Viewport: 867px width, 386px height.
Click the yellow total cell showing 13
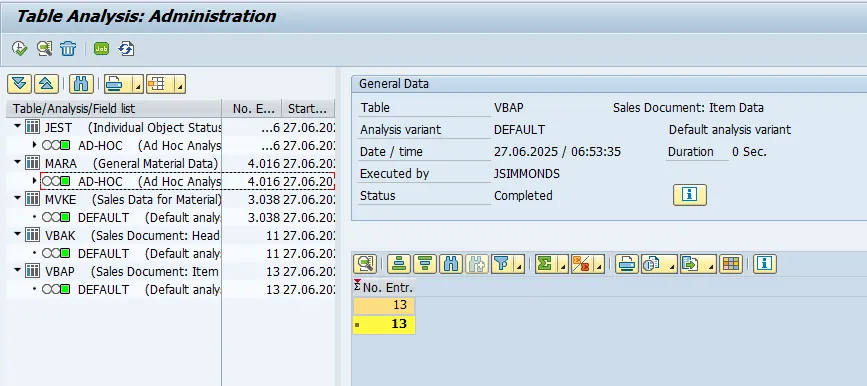(384, 325)
